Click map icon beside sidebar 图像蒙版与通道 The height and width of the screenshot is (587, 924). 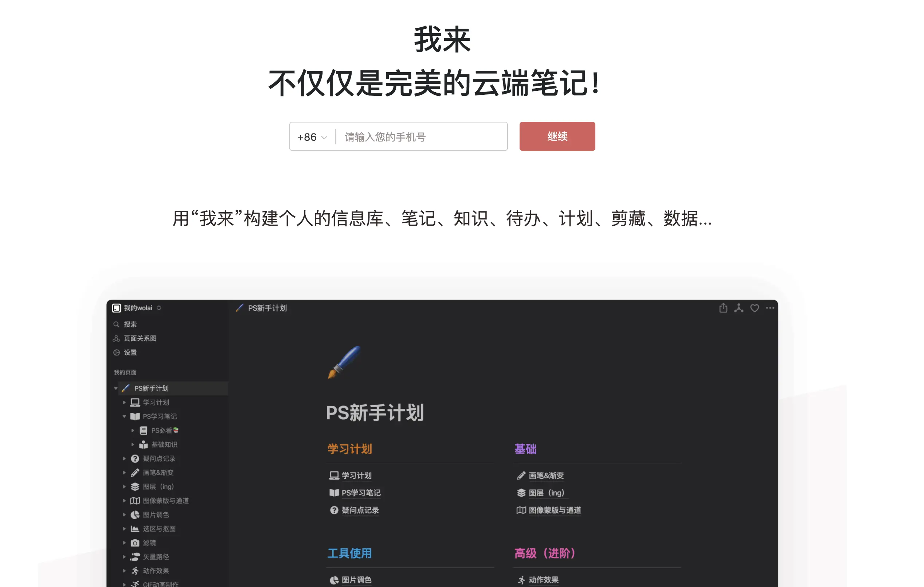135,501
